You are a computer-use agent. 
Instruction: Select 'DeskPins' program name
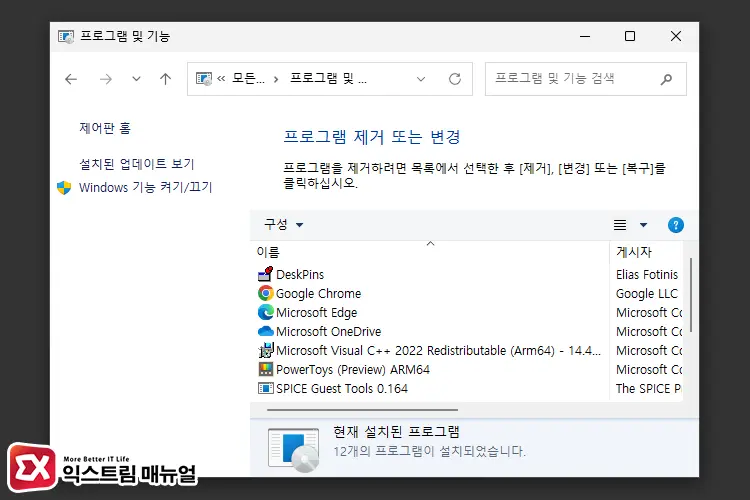click(x=300, y=275)
